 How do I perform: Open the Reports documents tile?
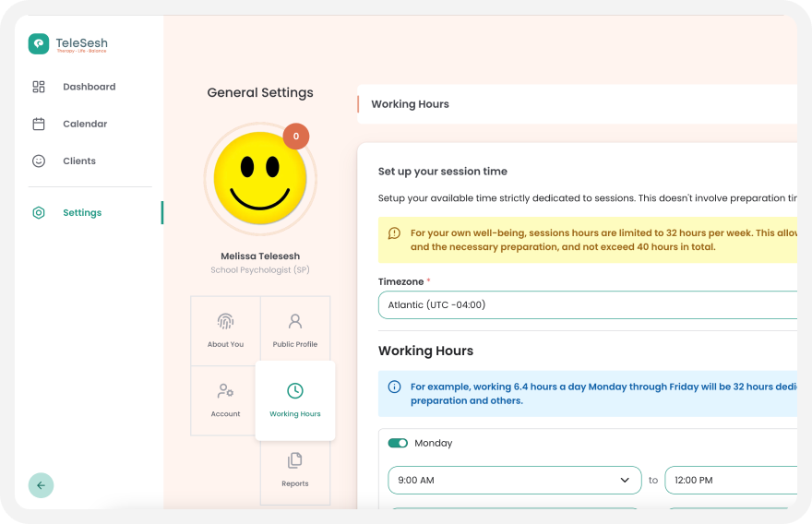pyautogui.click(x=295, y=470)
